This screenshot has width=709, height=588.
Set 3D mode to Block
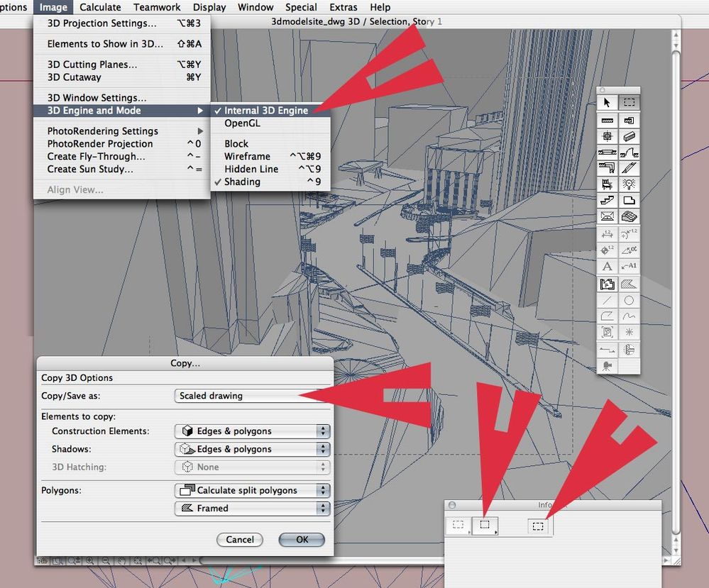coord(270,144)
